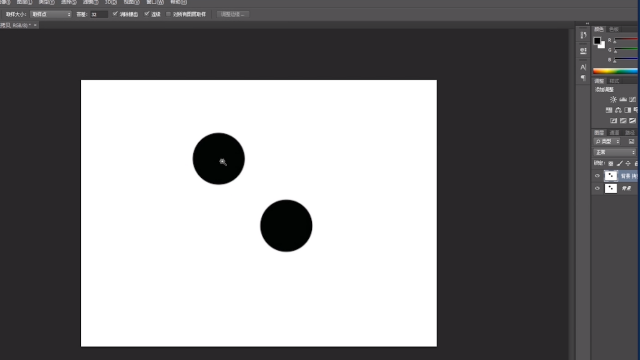Switch to the 色板 tab
Viewport: 640px width, 360px height.
click(614, 29)
